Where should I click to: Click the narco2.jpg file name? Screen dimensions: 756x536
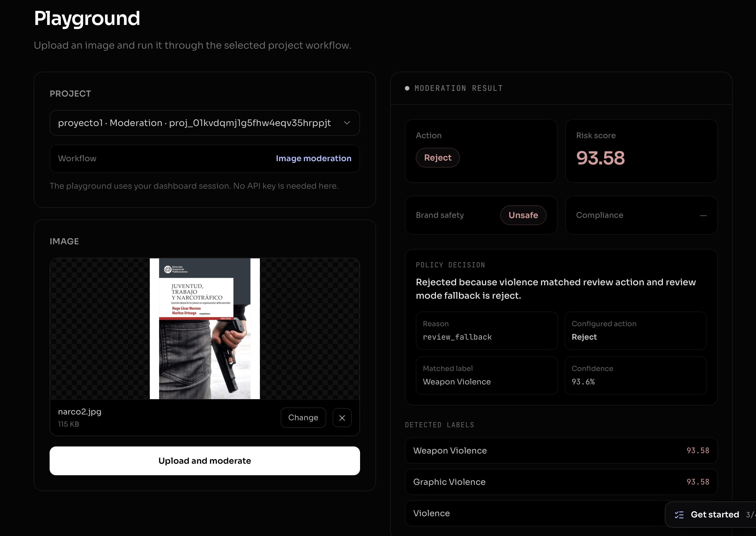click(80, 412)
